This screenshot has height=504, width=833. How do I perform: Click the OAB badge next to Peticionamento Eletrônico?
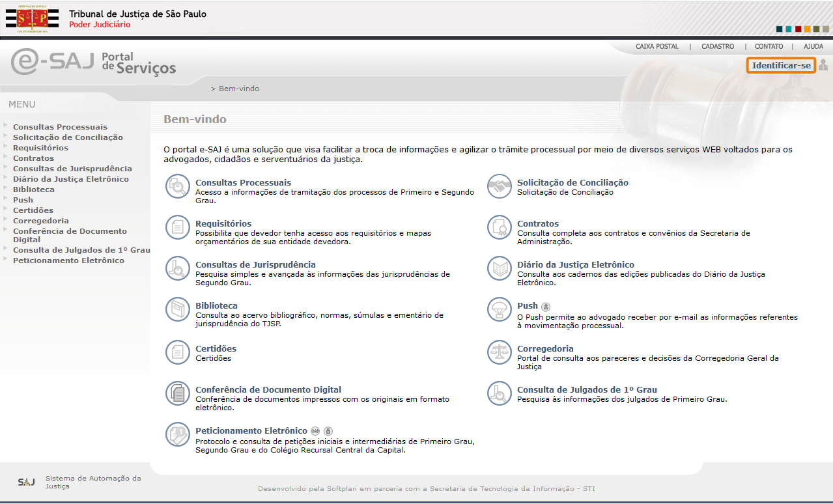click(x=315, y=431)
